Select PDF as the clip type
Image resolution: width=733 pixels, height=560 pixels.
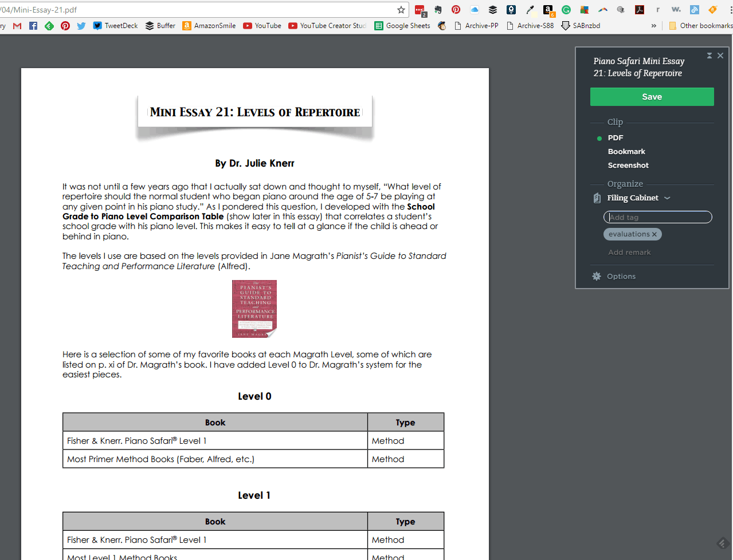(x=615, y=138)
